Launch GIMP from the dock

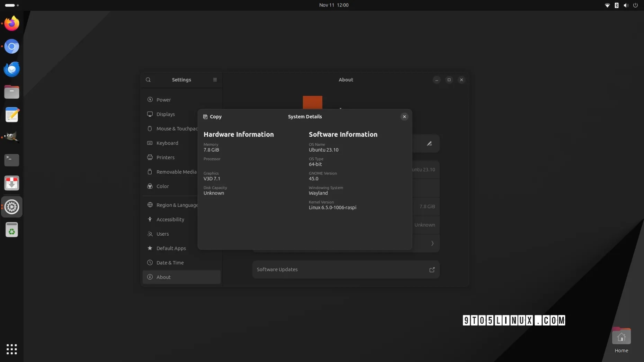tap(12, 137)
